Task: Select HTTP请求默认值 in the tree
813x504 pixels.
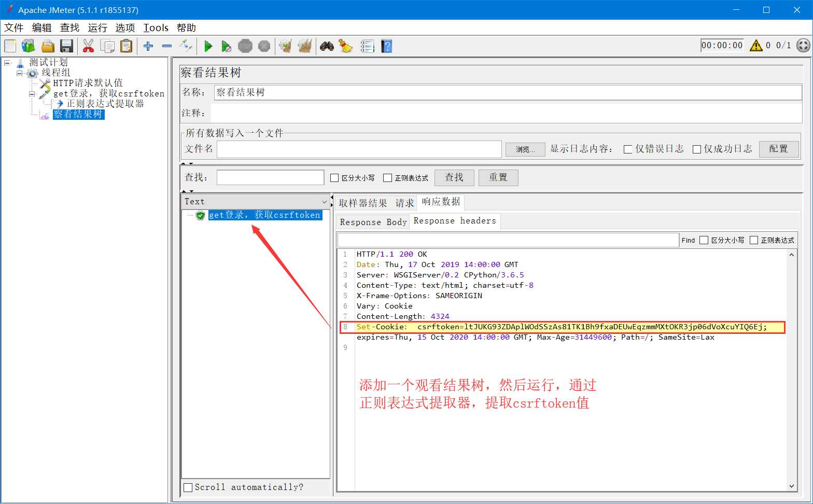Action: (x=88, y=83)
